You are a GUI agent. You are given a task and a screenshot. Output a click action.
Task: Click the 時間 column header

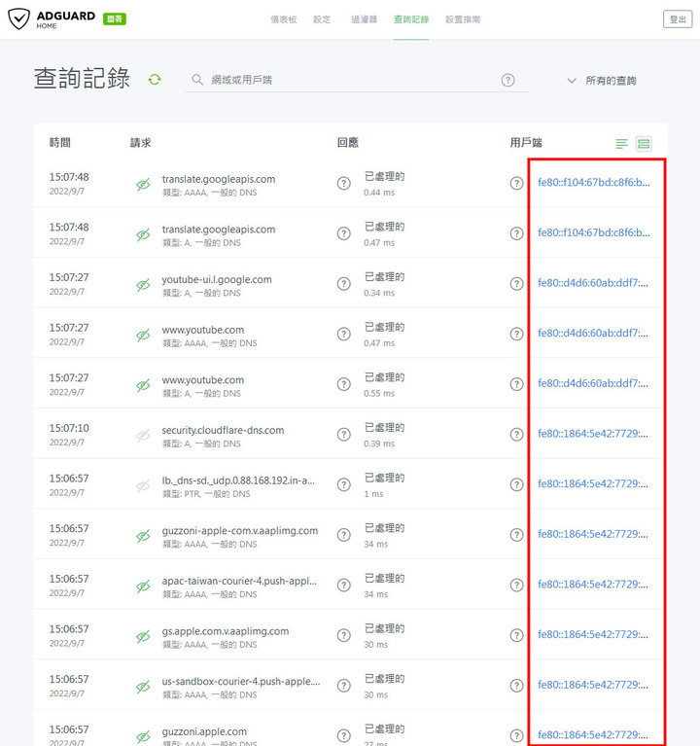(60, 143)
